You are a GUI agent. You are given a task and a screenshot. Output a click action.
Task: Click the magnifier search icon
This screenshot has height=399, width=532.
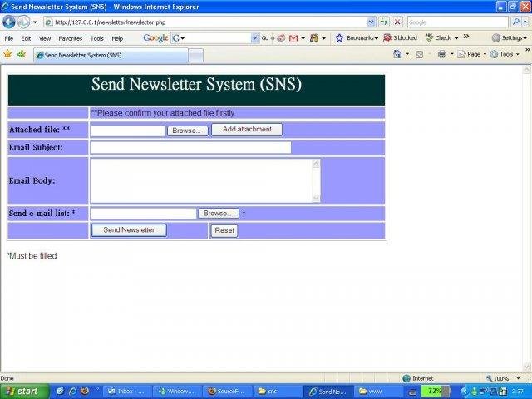(x=516, y=22)
